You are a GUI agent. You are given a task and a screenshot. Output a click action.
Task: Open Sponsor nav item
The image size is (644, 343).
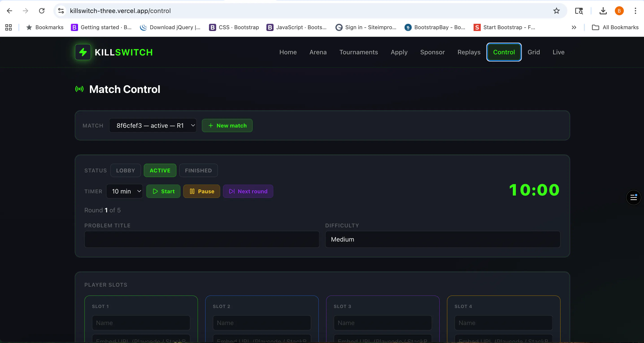(433, 52)
